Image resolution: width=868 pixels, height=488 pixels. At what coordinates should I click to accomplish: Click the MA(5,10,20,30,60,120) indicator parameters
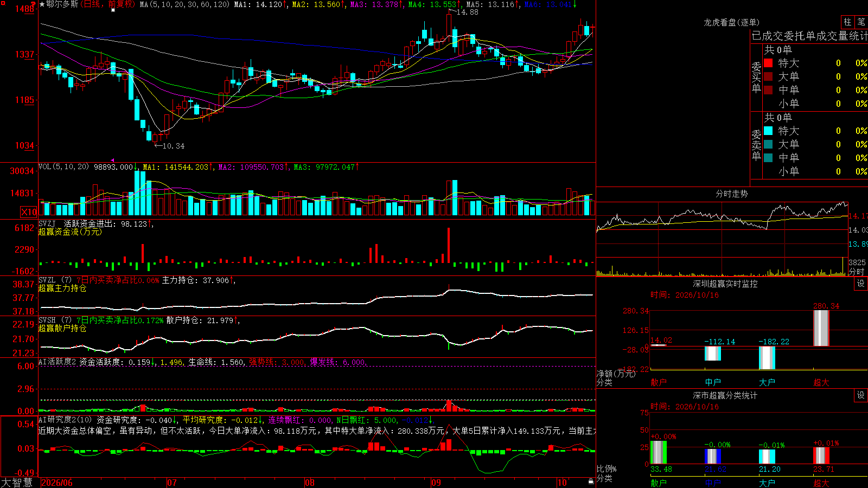tap(184, 4)
